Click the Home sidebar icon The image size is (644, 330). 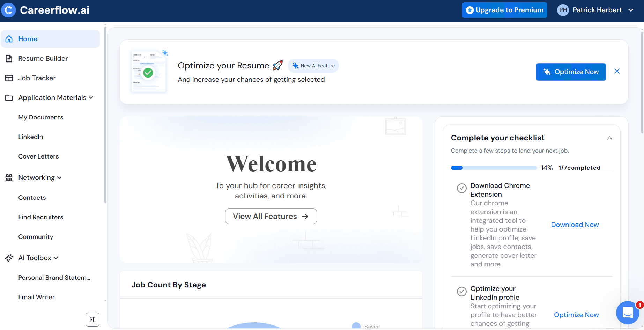click(9, 39)
